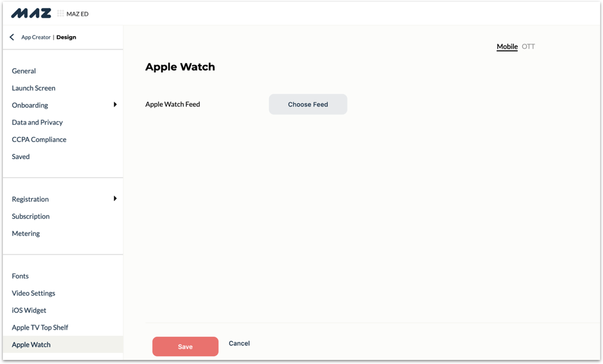Expand the Onboarding submenu arrow

coord(115,104)
